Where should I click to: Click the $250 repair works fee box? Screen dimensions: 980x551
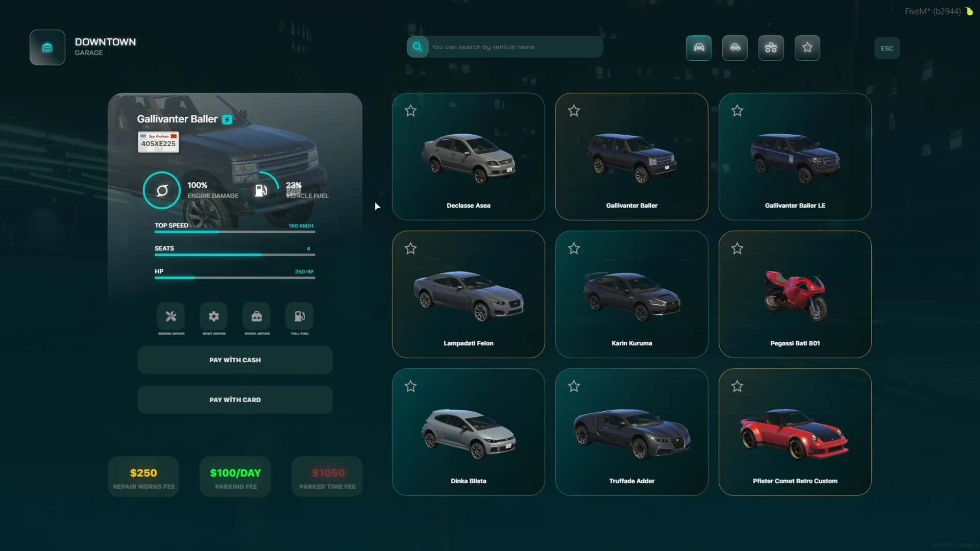143,477
